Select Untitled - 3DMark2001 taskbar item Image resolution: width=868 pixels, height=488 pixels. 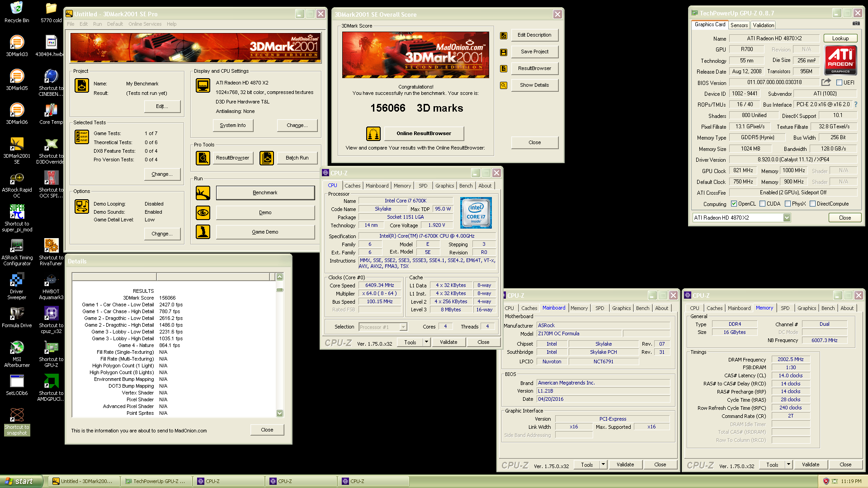(x=85, y=481)
